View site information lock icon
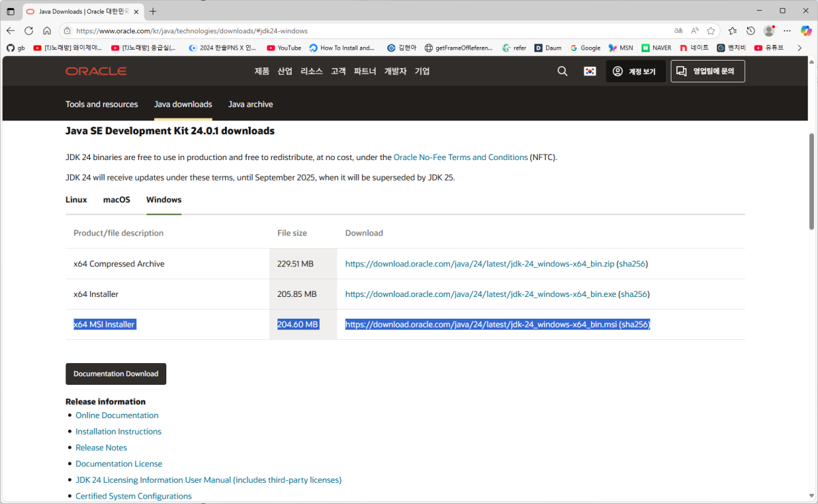 (x=67, y=31)
